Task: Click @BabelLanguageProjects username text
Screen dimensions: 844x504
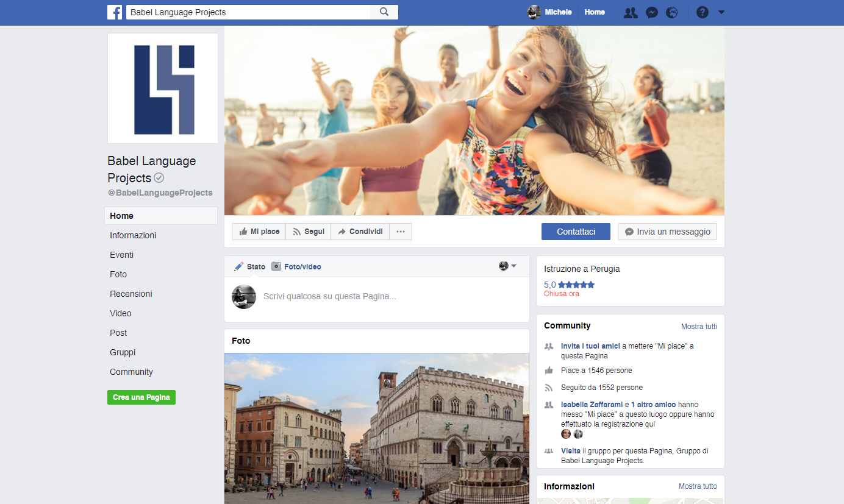Action: coord(160,193)
